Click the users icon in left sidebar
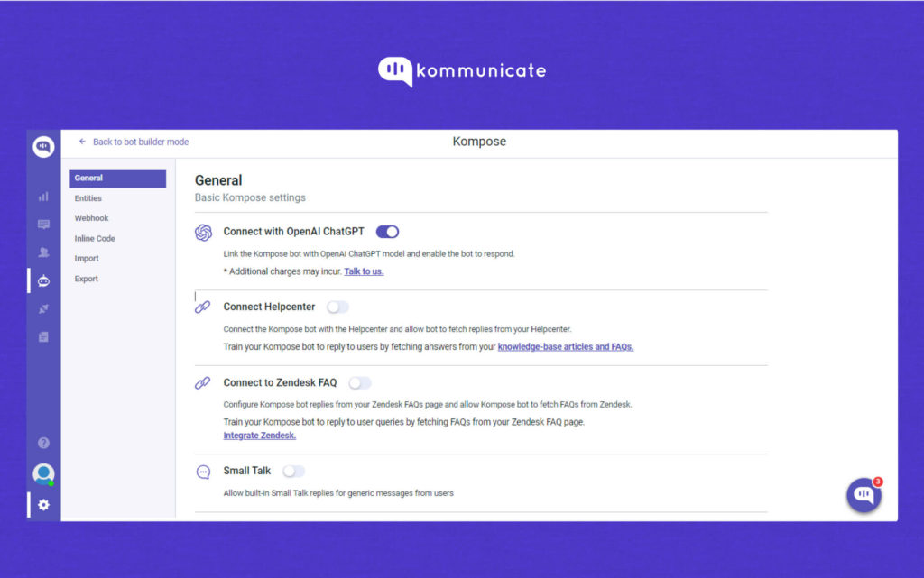 pyautogui.click(x=43, y=252)
